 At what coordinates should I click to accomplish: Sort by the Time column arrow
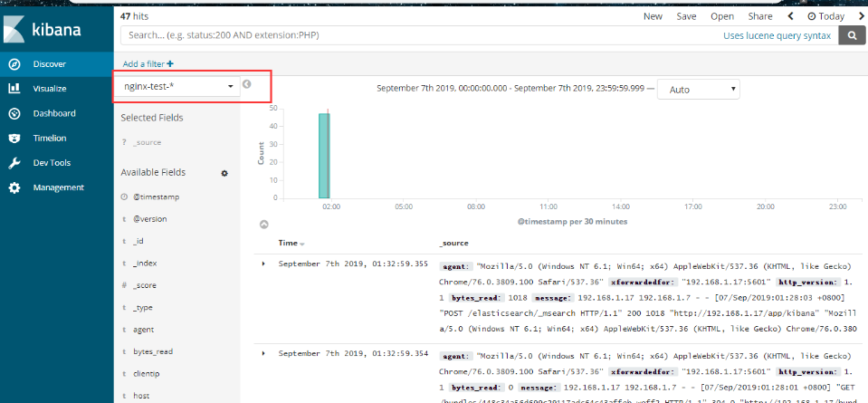(302, 245)
